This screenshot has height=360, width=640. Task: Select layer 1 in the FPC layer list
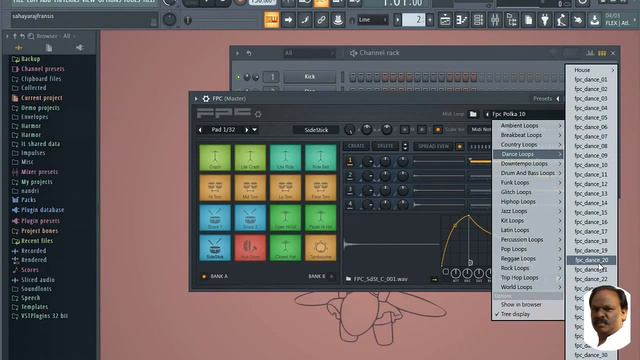pos(350,162)
